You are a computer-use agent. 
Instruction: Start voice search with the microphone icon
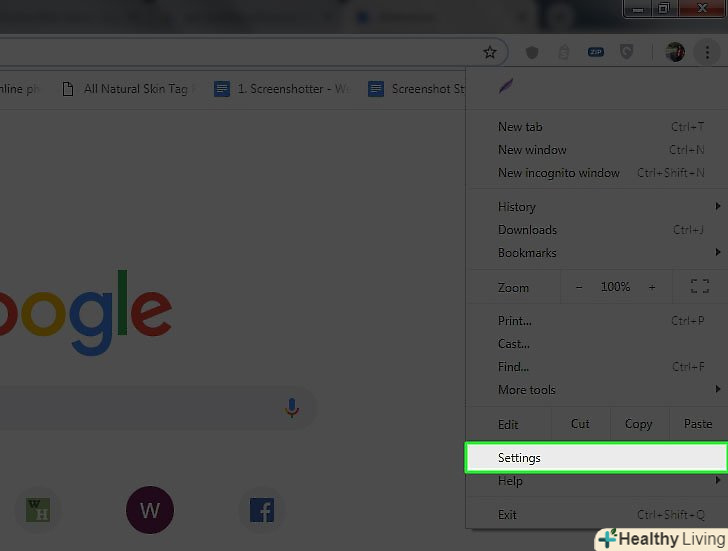coord(292,408)
